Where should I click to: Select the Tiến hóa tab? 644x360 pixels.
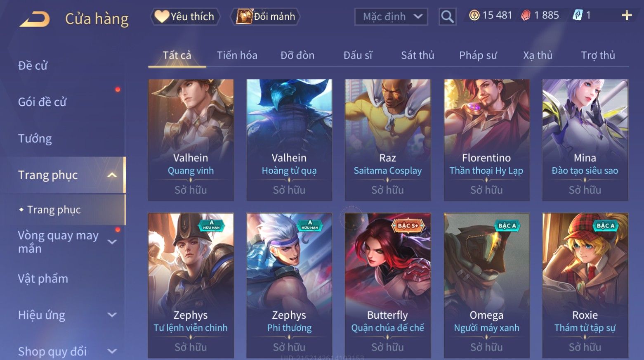click(x=237, y=55)
